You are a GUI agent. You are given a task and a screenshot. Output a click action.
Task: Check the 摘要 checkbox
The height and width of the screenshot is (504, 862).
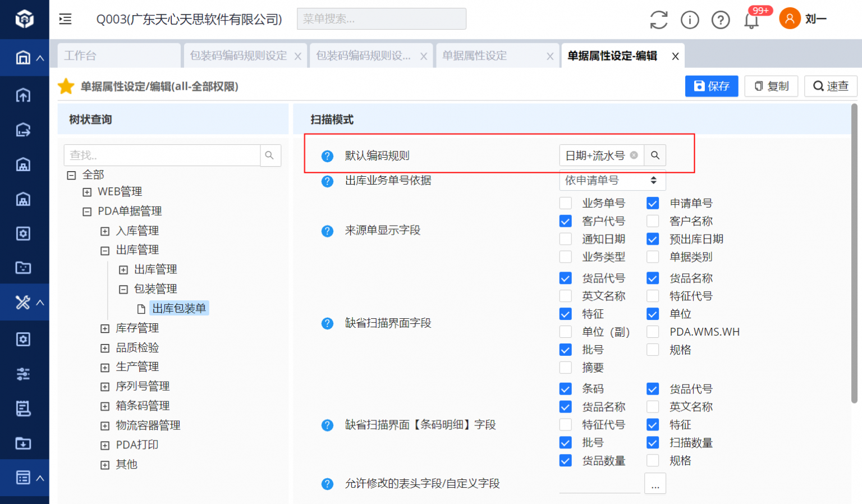click(566, 368)
